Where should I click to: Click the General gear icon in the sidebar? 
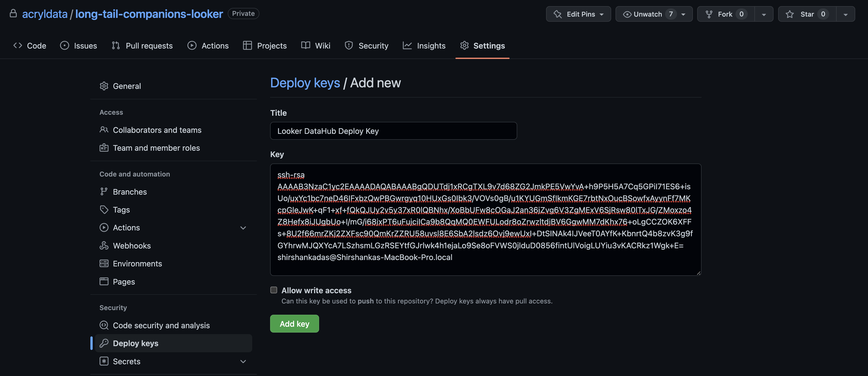click(104, 86)
